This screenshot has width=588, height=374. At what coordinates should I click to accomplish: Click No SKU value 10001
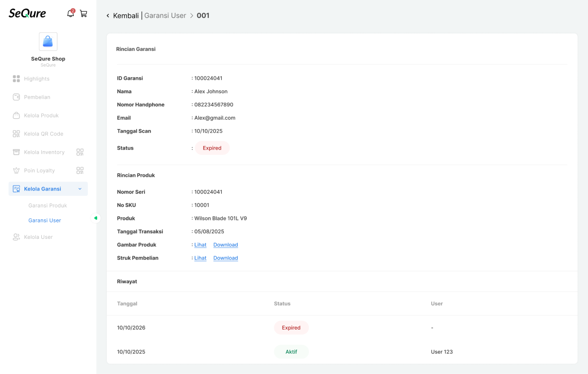202,205
